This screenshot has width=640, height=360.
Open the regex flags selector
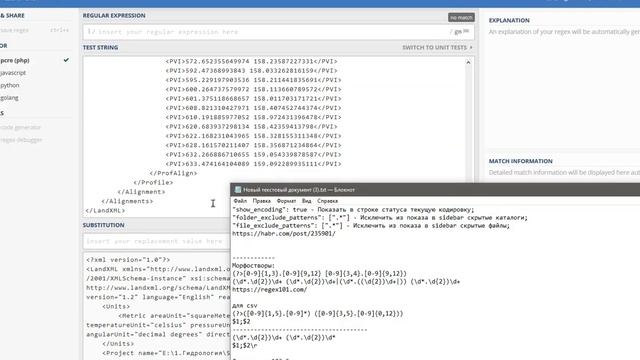coord(462,31)
